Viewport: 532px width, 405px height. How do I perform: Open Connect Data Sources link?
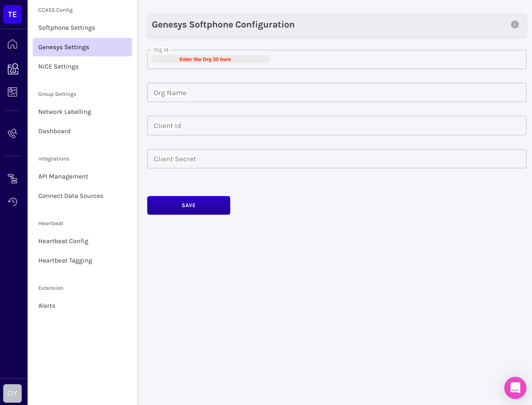tap(71, 196)
